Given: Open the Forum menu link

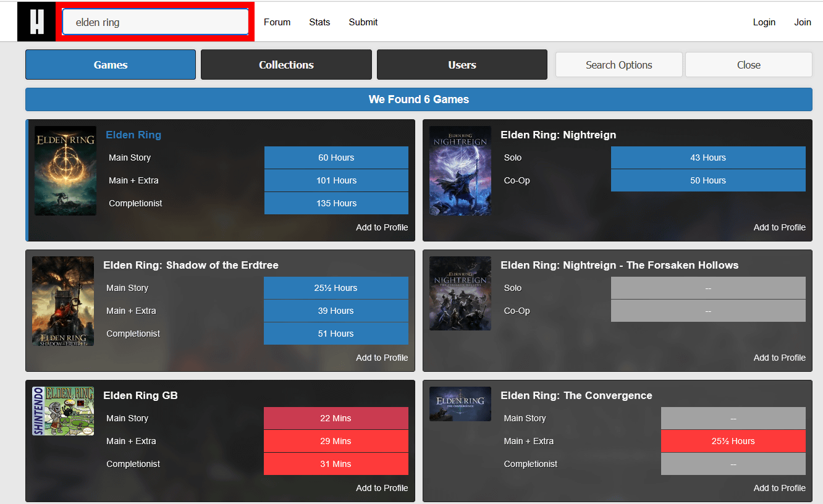Looking at the screenshot, I should point(277,22).
